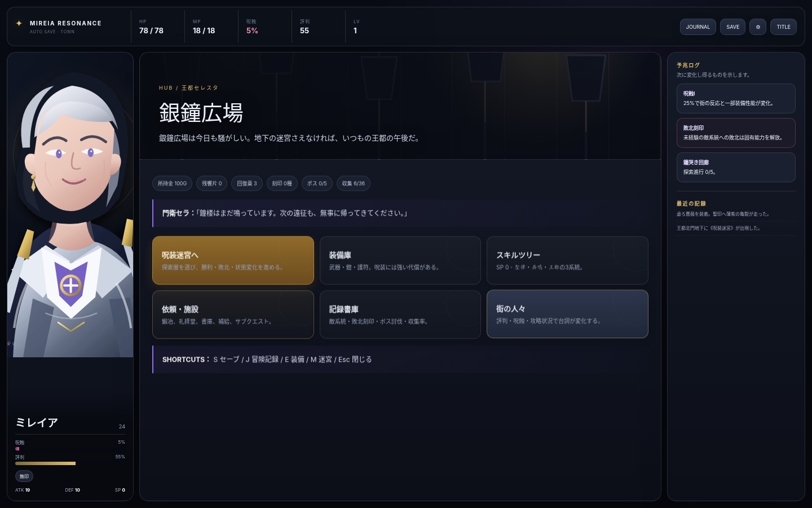Screen dimensions: 812x508
Task: Select the 依頼・施設 facilities card
Action: 233,314
